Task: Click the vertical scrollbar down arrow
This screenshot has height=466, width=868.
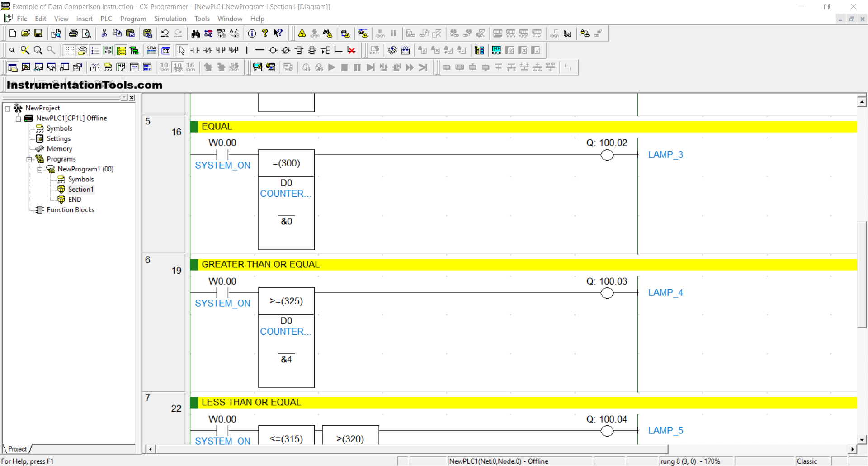Action: pyautogui.click(x=862, y=439)
